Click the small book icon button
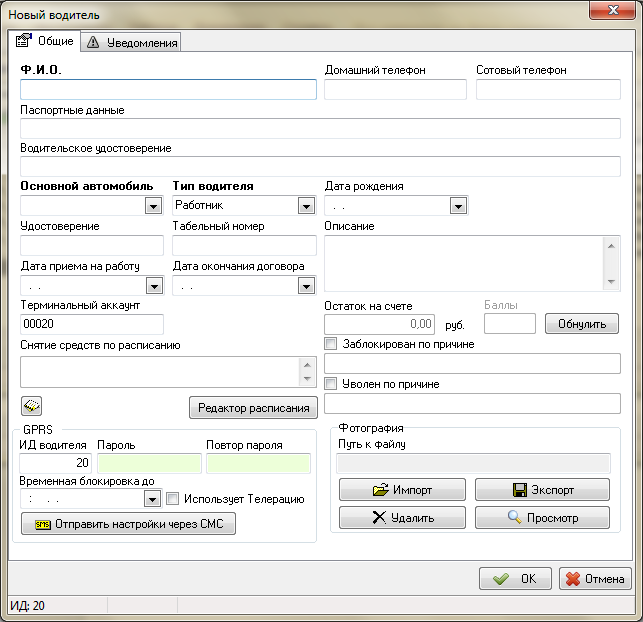This screenshot has height=622, width=643. click(31, 405)
